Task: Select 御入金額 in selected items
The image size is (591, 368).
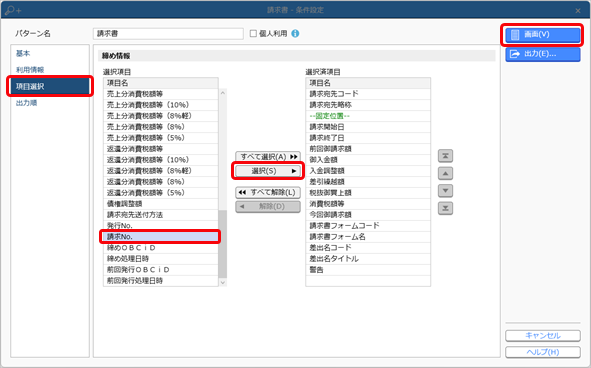Action: [368, 159]
